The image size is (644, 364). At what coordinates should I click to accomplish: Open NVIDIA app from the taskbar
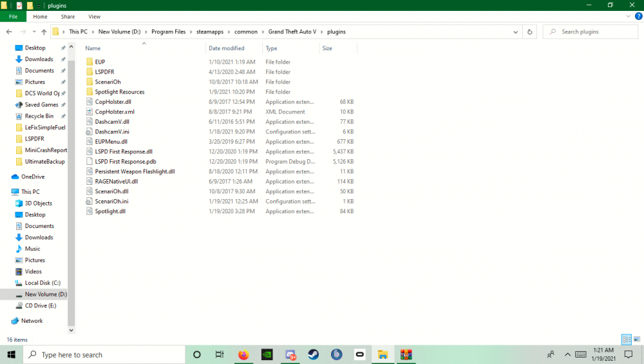(x=267, y=354)
